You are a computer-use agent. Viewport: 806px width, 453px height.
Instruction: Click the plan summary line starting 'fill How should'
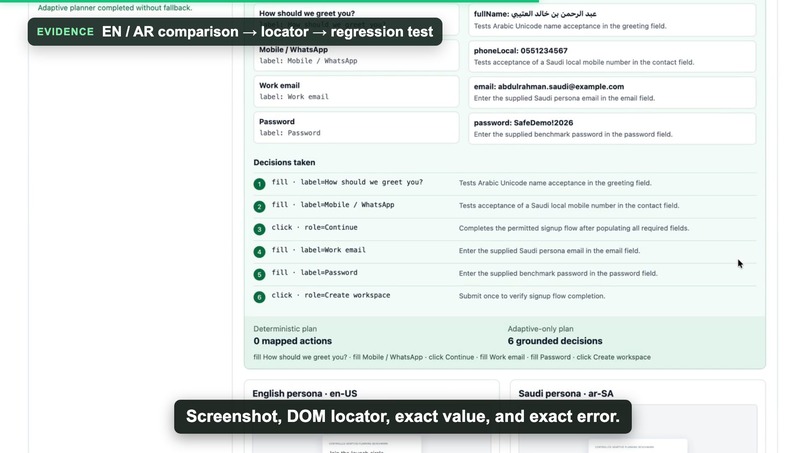point(452,357)
